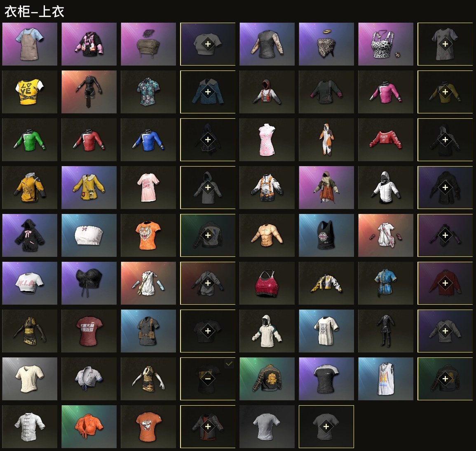Select the yellow LOVE t-shirt
The image size is (476, 451).
[x=29, y=92]
